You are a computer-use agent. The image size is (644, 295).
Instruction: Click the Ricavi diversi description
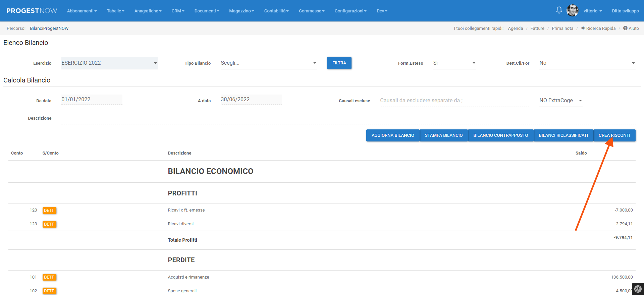pos(181,224)
